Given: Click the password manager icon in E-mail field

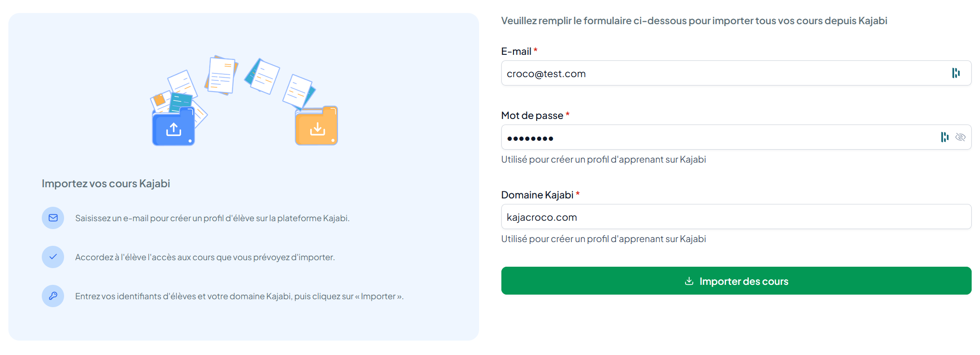Looking at the screenshot, I should 955,73.
